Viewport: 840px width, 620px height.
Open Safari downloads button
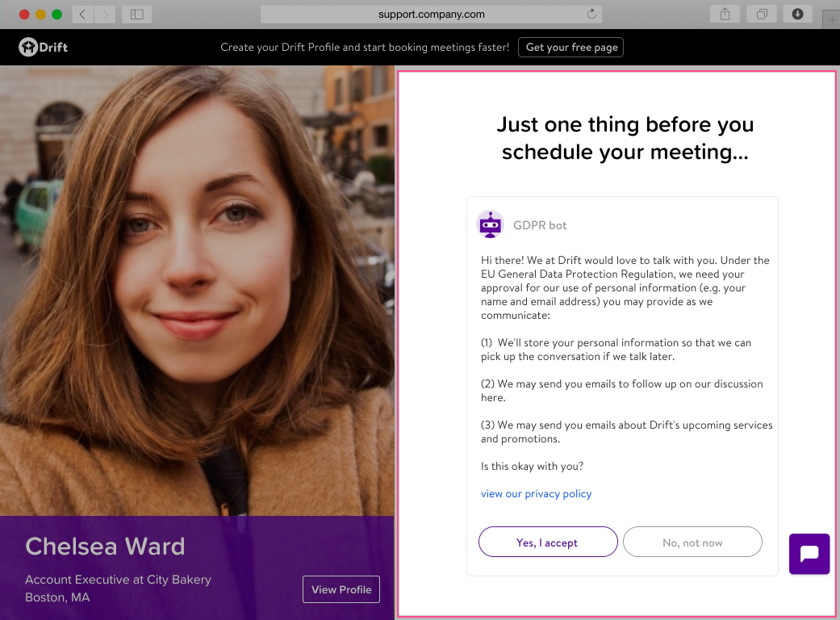(798, 15)
